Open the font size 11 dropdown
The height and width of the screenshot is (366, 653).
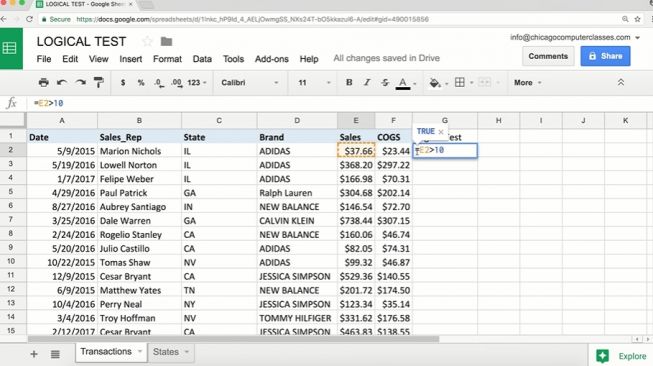tap(314, 82)
